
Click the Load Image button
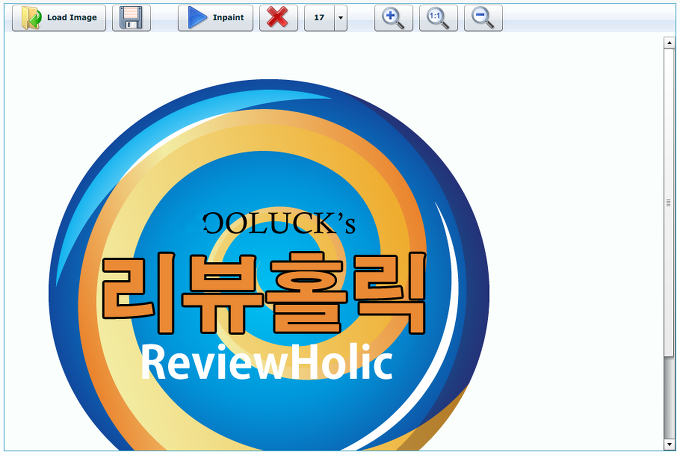coord(59,18)
